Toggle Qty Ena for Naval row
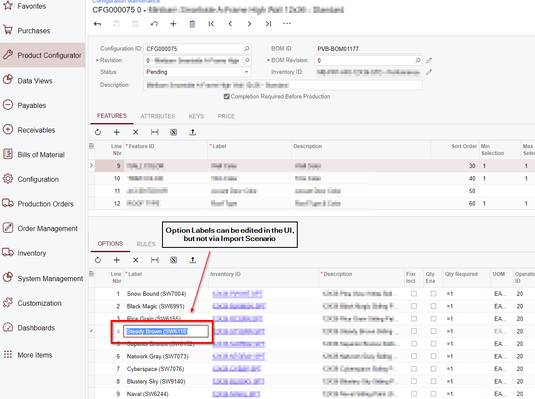The width and height of the screenshot is (535, 399). coord(433,394)
